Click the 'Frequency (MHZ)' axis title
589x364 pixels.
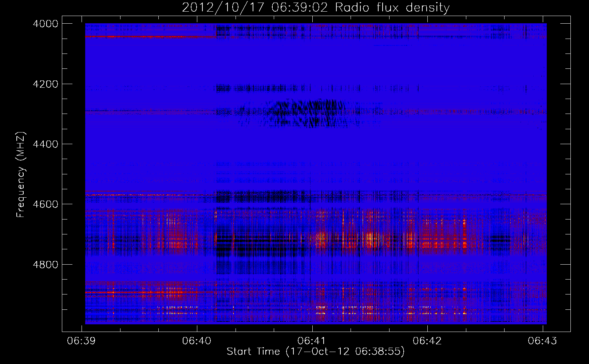click(x=21, y=175)
